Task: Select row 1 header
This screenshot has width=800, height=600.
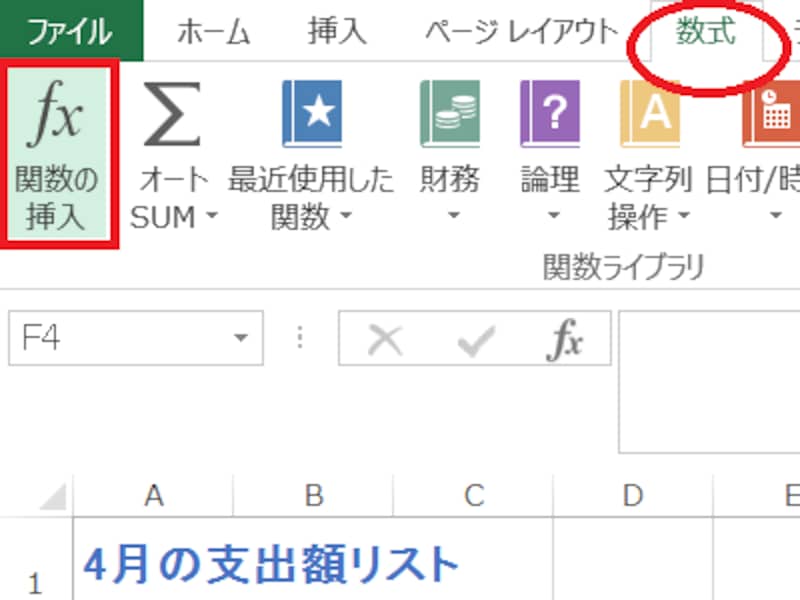Action: (36, 559)
